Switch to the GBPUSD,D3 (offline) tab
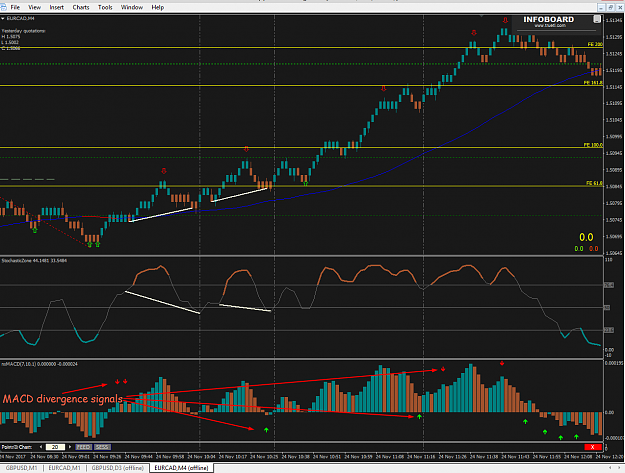Screen dimensions: 625x473 tap(118, 468)
